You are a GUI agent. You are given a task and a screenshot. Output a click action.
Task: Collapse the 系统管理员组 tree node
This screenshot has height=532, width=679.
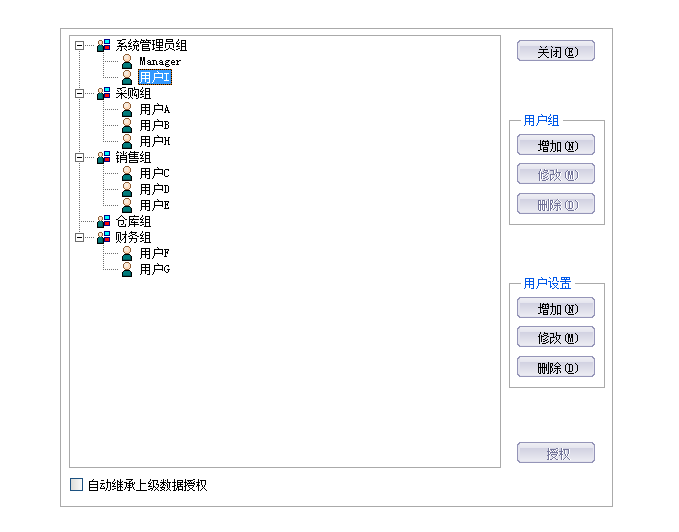click(x=79, y=46)
